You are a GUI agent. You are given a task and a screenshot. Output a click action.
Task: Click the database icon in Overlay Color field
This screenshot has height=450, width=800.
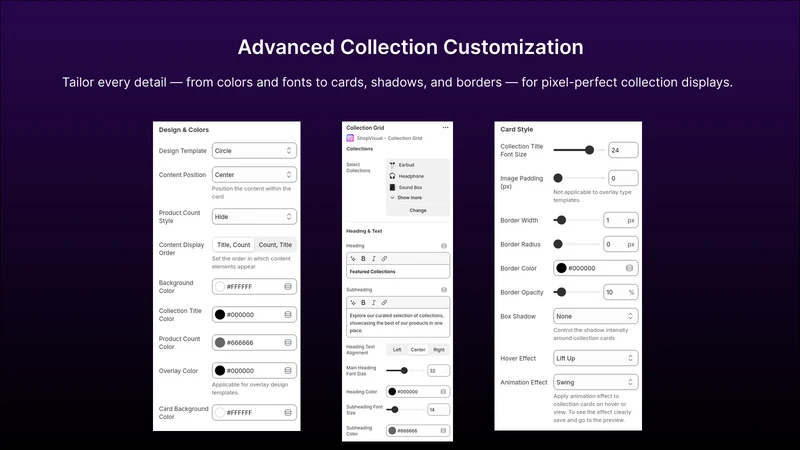coord(288,371)
